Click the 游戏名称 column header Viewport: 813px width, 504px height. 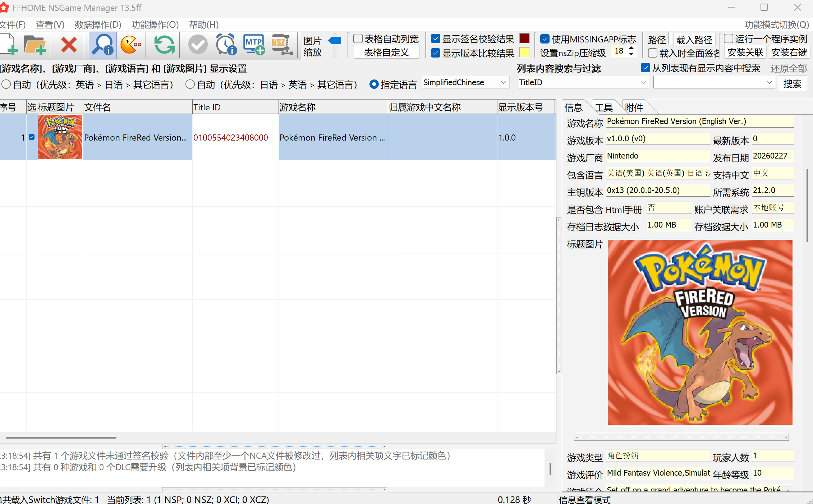tap(333, 107)
